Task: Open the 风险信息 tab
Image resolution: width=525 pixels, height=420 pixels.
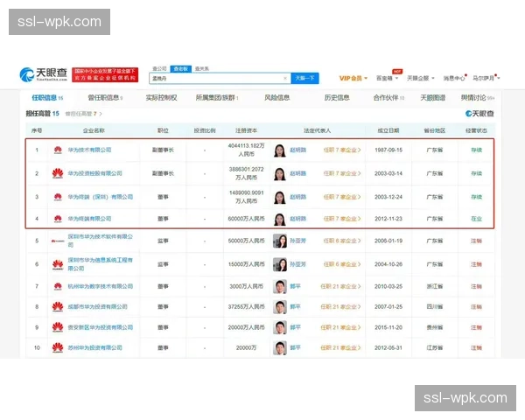Action: coord(276,98)
